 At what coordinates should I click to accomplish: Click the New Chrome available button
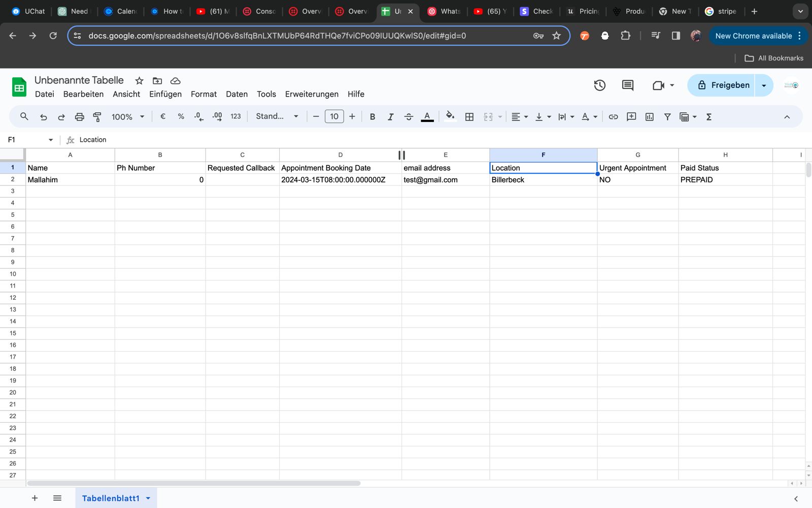[x=753, y=36]
